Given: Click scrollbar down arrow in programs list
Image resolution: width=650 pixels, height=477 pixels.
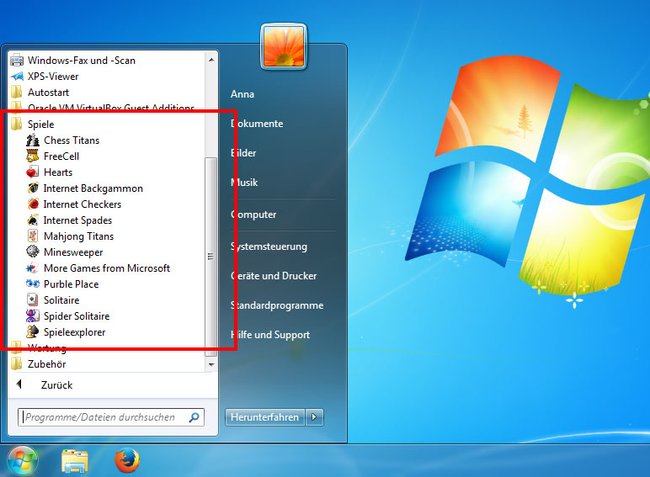Looking at the screenshot, I should (x=211, y=365).
